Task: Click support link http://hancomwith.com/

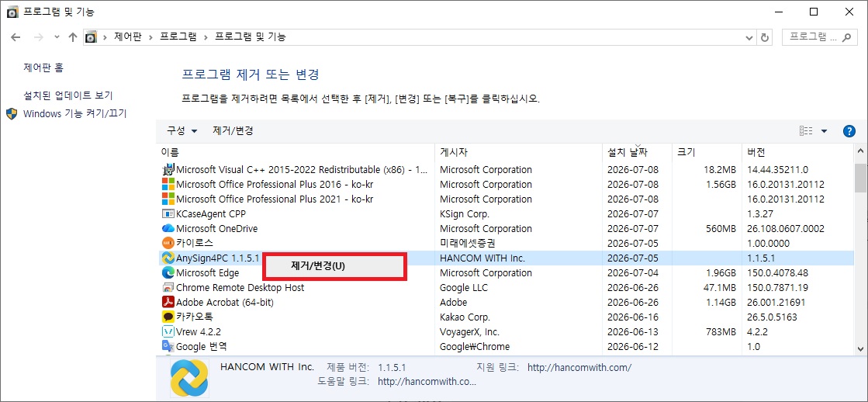Action: point(579,367)
